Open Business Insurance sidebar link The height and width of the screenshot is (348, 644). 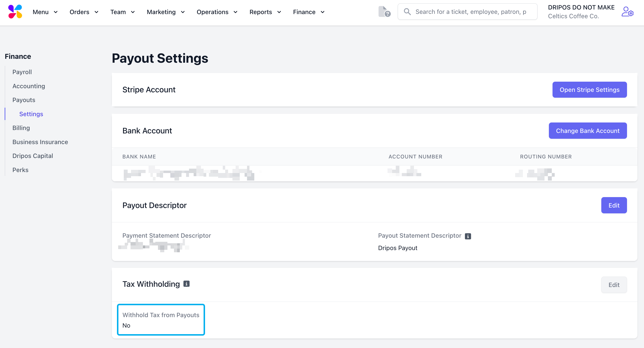(40, 142)
